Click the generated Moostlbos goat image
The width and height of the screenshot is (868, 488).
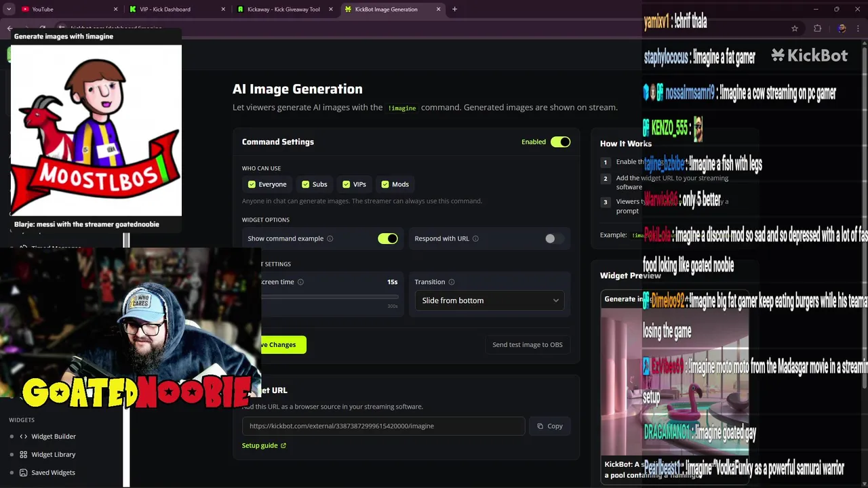(x=96, y=130)
